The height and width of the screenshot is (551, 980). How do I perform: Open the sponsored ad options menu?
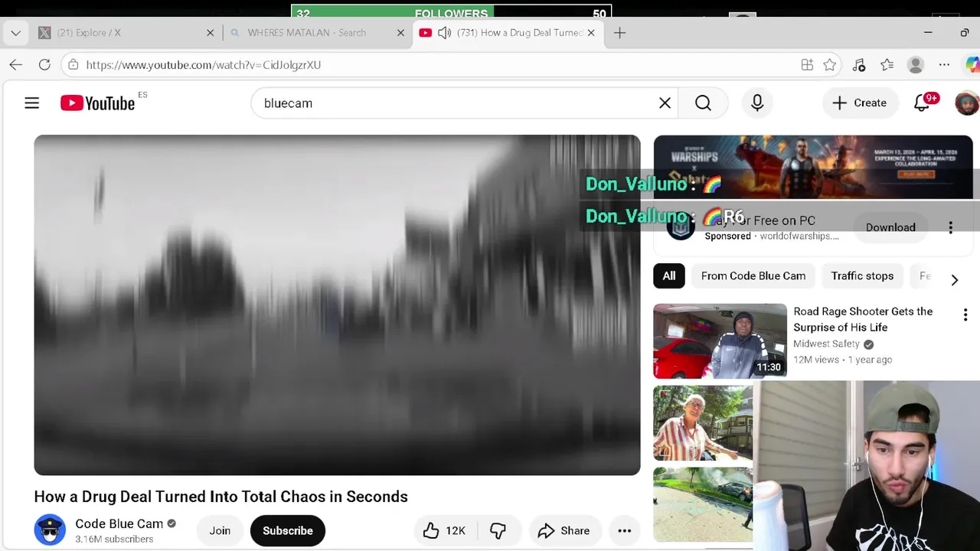tap(951, 227)
